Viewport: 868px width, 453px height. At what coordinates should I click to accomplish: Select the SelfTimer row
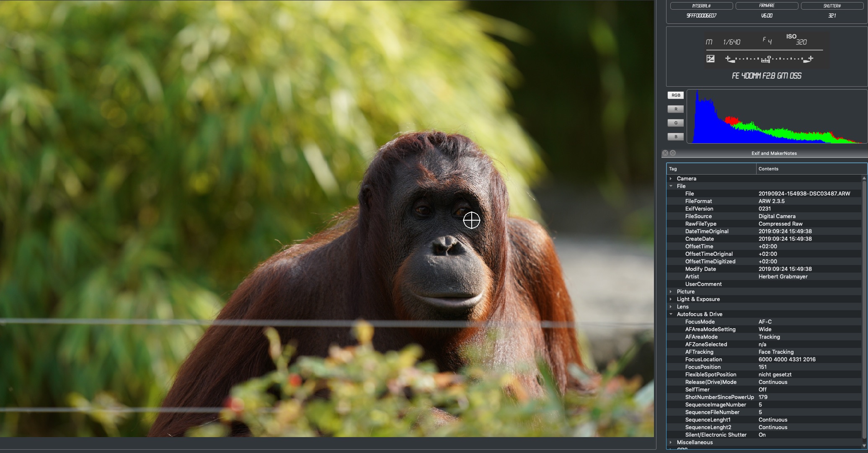[x=764, y=389]
